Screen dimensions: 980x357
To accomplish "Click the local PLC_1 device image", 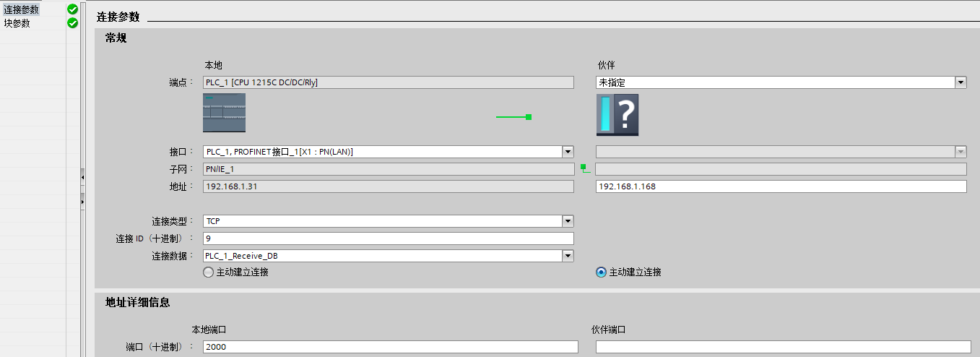I will pos(224,113).
